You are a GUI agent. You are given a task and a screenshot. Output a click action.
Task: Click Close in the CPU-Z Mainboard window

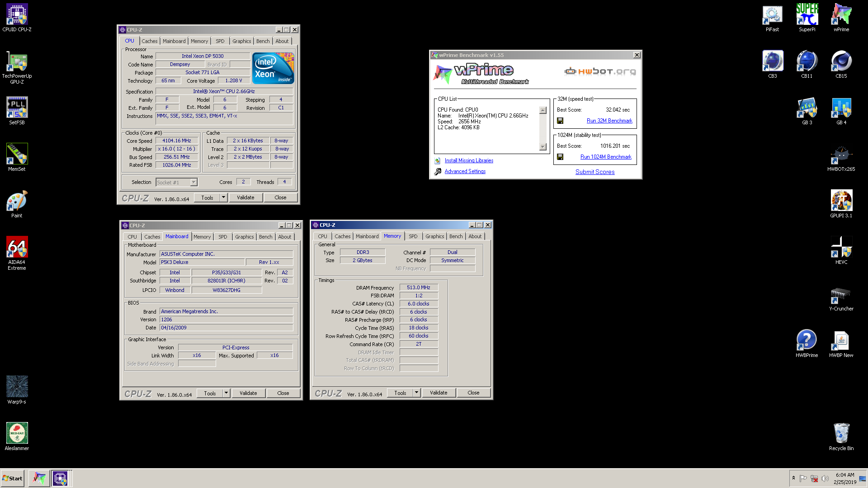(x=283, y=393)
